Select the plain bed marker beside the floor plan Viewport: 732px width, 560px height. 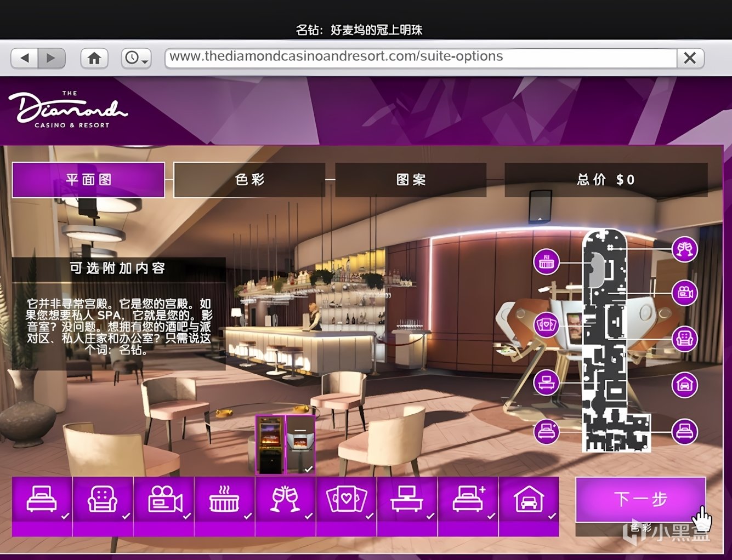[685, 431]
